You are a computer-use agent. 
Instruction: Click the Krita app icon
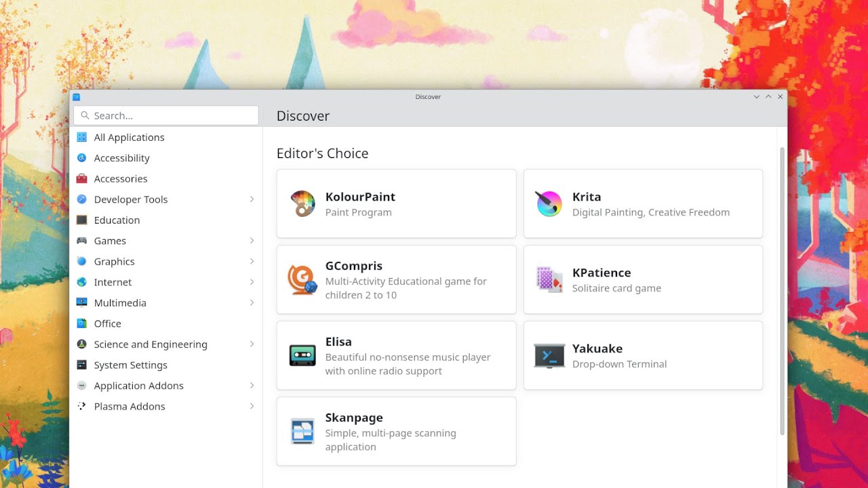click(x=549, y=204)
